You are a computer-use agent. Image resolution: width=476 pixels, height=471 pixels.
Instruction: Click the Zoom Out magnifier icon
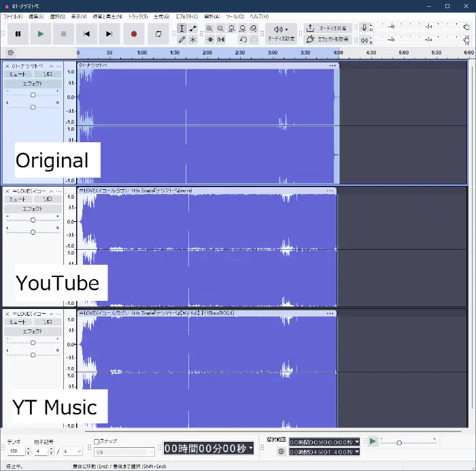[220, 29]
